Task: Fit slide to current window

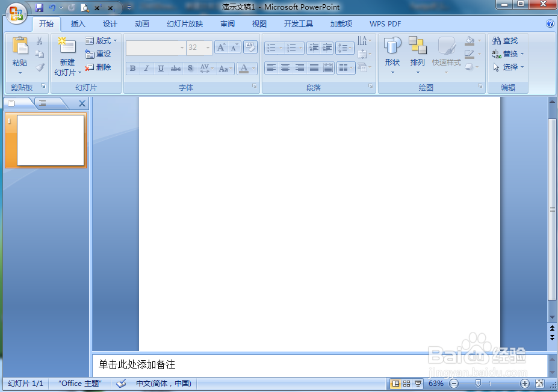Action: click(539, 384)
